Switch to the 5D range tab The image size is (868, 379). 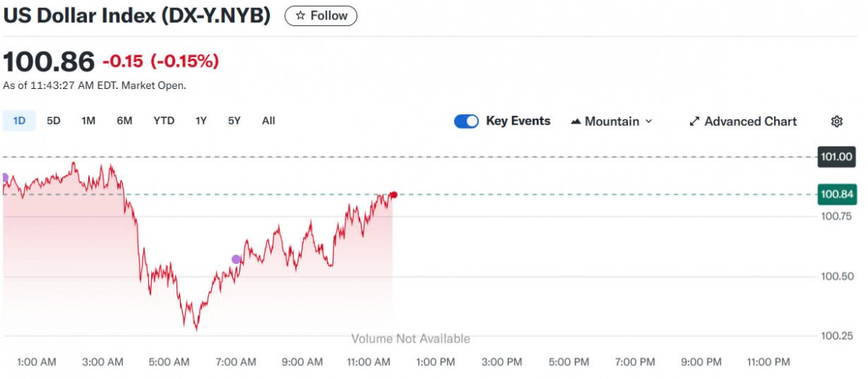click(54, 121)
